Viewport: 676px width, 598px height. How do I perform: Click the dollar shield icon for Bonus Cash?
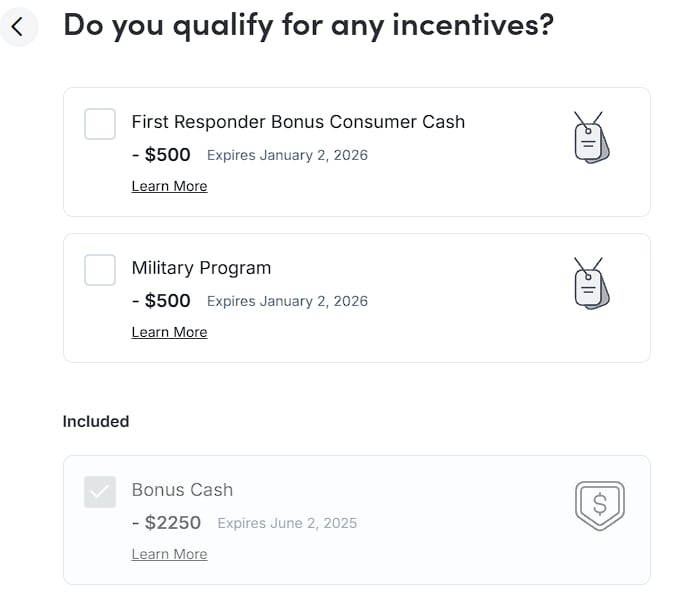[x=599, y=506]
